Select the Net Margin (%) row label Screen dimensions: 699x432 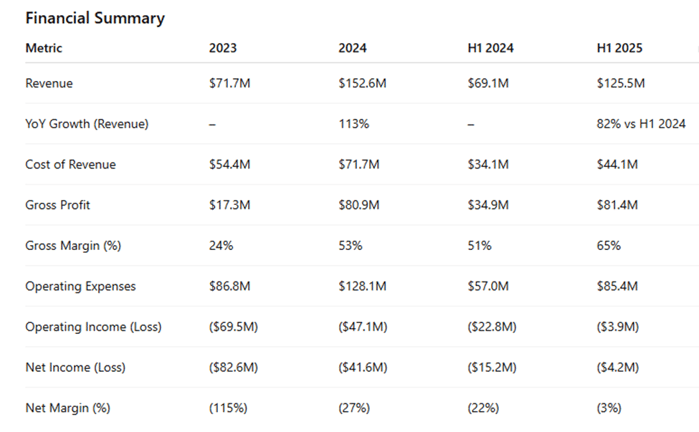click(x=65, y=408)
